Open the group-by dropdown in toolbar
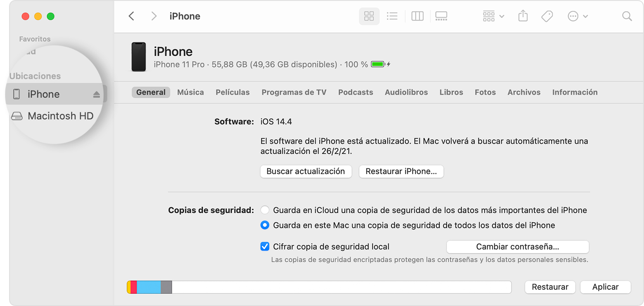This screenshot has height=306, width=644. 493,16
